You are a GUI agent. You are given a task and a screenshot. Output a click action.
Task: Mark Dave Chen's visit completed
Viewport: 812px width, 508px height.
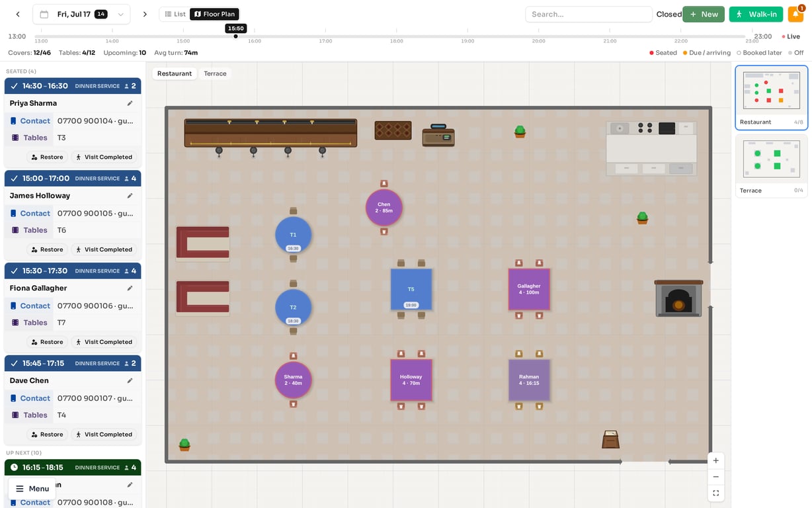click(x=104, y=435)
